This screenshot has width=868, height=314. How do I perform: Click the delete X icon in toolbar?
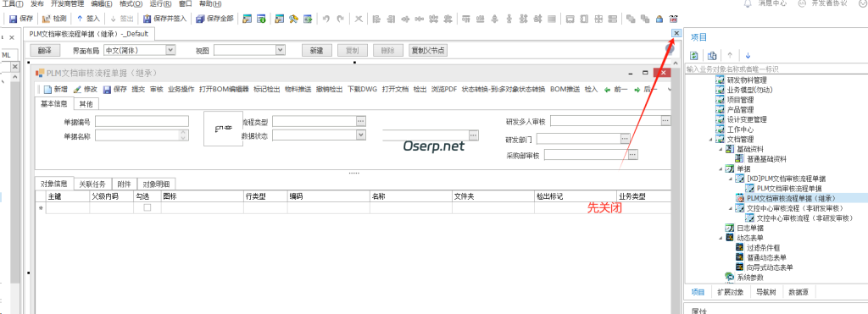click(359, 19)
